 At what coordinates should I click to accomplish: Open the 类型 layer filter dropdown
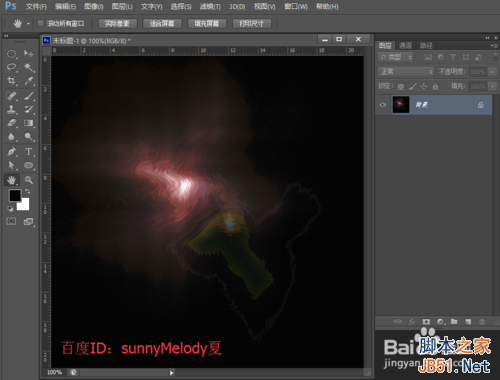tap(396, 57)
